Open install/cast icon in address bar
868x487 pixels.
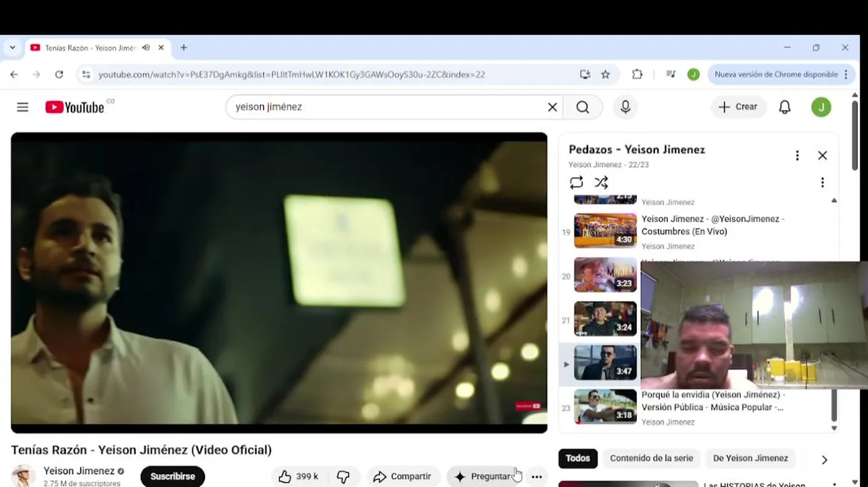[585, 74]
